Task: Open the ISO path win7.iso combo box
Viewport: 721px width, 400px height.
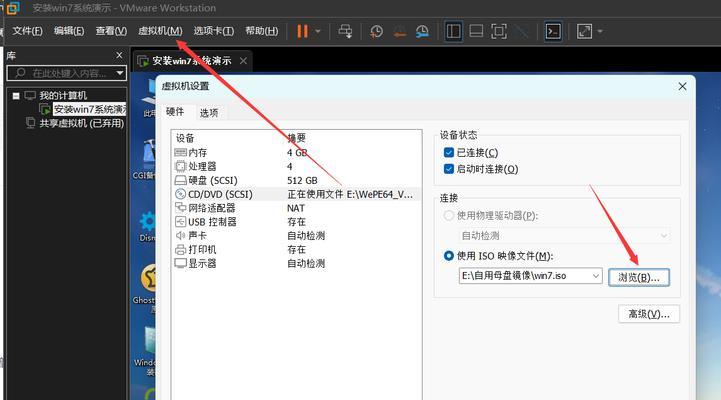Action: pos(530,276)
